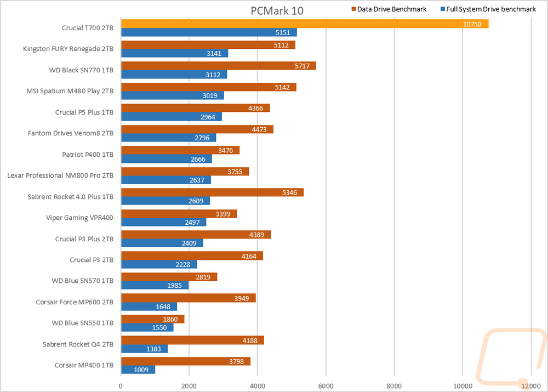Click the 'Corsair Force MP600 2TB' label
Screen dimensions: 548x392
click(x=75, y=302)
